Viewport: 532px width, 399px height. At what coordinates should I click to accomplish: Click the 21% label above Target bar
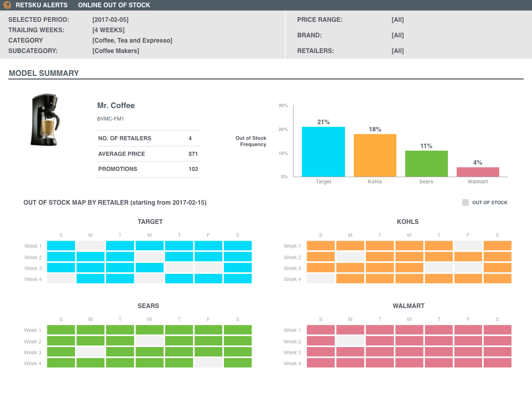323,122
